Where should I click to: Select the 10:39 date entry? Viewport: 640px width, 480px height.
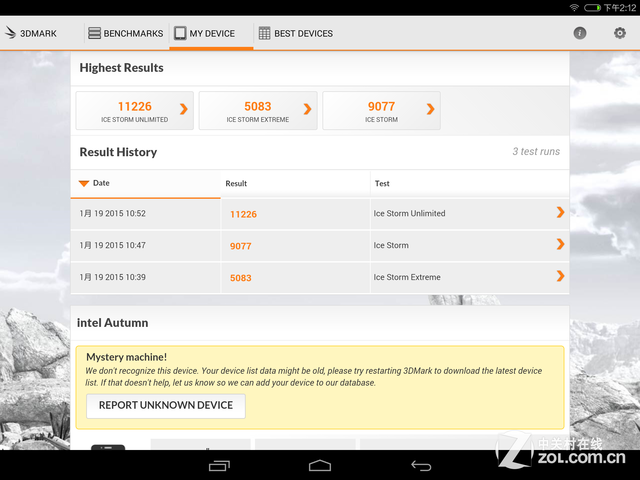coord(112,277)
